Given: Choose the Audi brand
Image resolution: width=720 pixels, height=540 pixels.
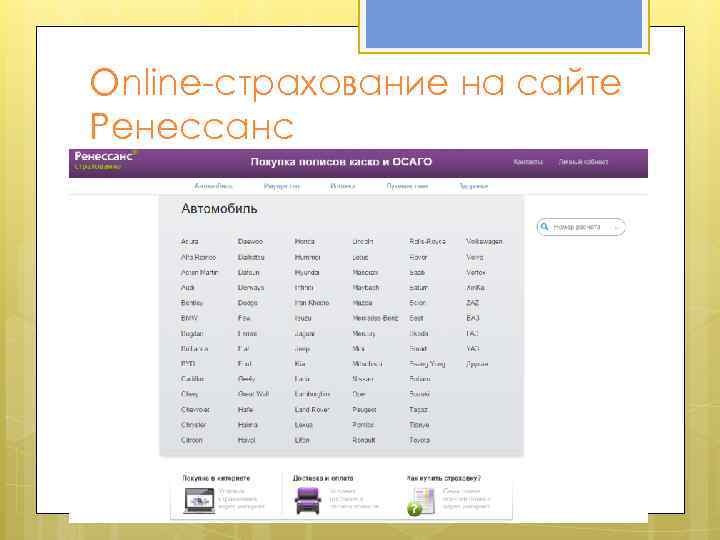Looking at the screenshot, I should [x=188, y=287].
